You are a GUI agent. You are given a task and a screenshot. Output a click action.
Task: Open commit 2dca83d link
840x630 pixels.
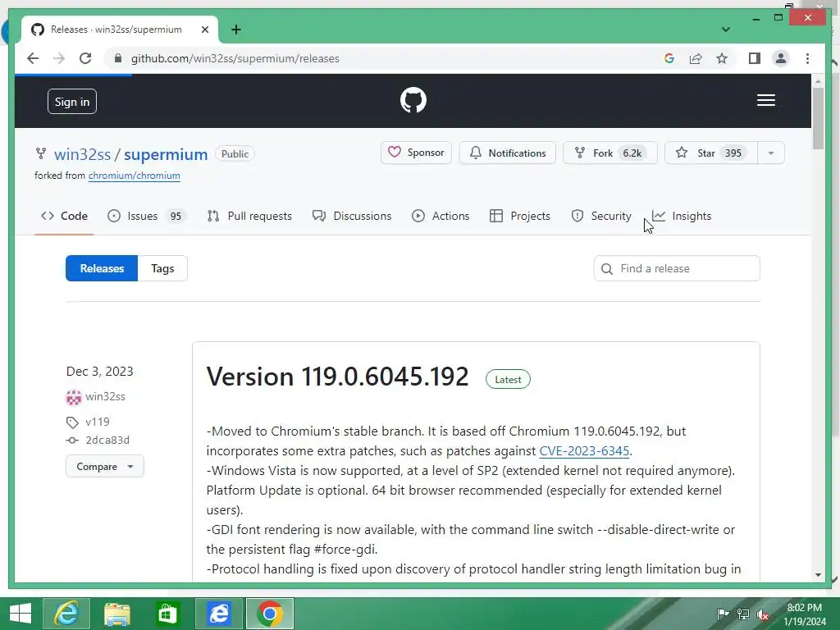107,440
